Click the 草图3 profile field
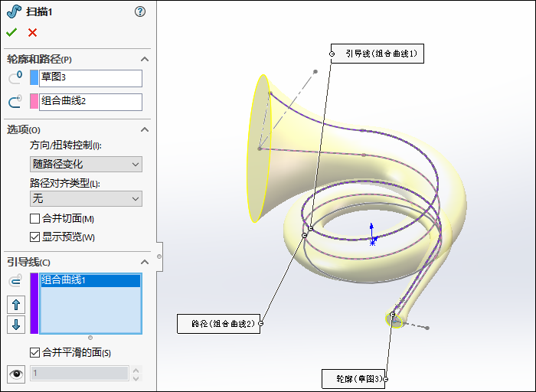The image size is (536, 392). click(91, 77)
